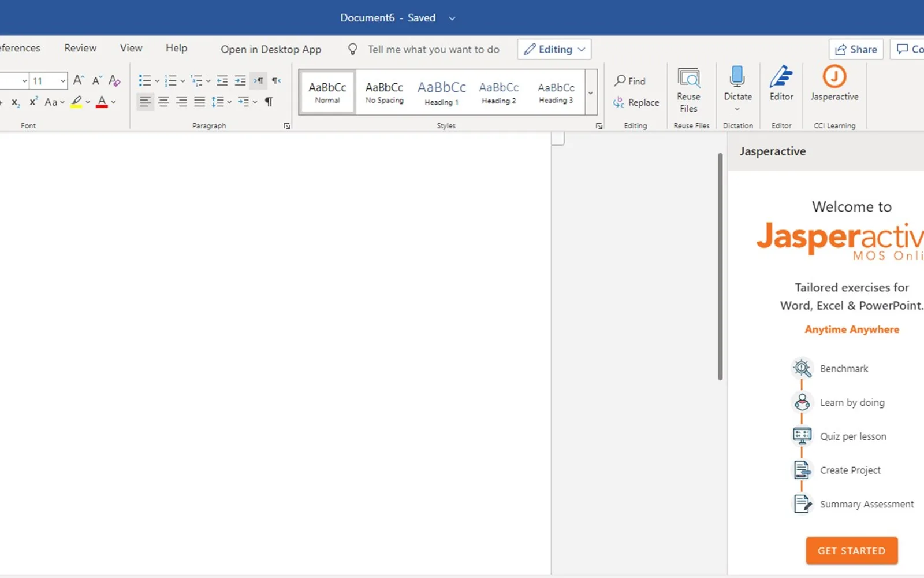Open Paragraph dialog launcher
This screenshot has width=924, height=578.
(x=287, y=126)
